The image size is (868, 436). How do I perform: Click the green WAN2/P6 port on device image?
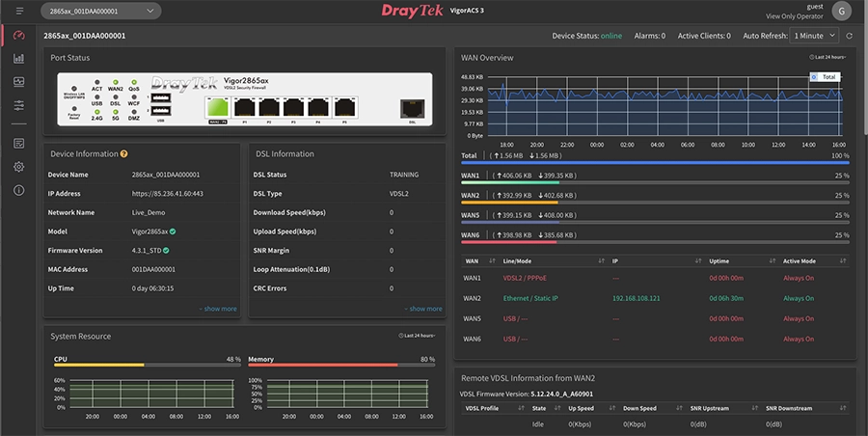(217, 107)
